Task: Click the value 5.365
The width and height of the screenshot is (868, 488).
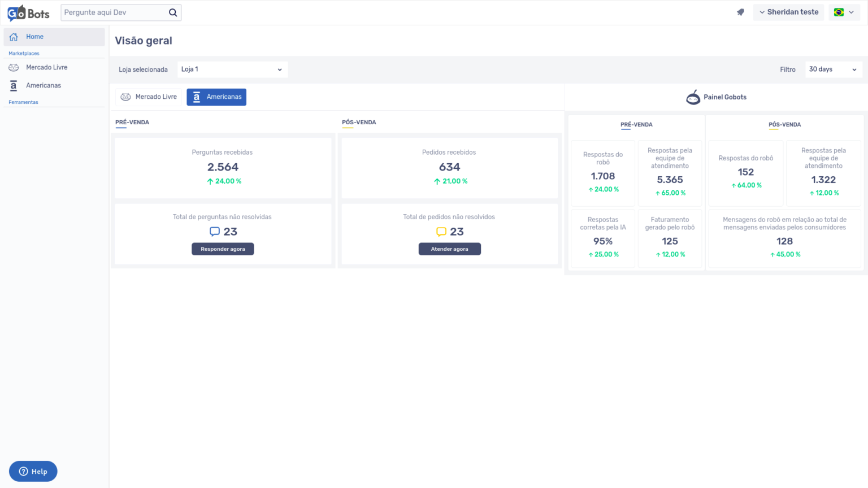Action: (x=670, y=180)
